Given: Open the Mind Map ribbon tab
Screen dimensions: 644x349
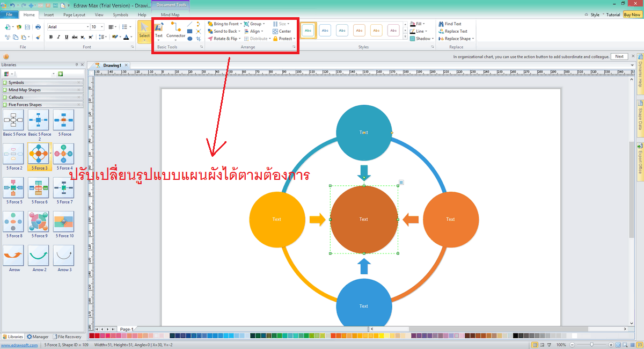Looking at the screenshot, I should [170, 15].
